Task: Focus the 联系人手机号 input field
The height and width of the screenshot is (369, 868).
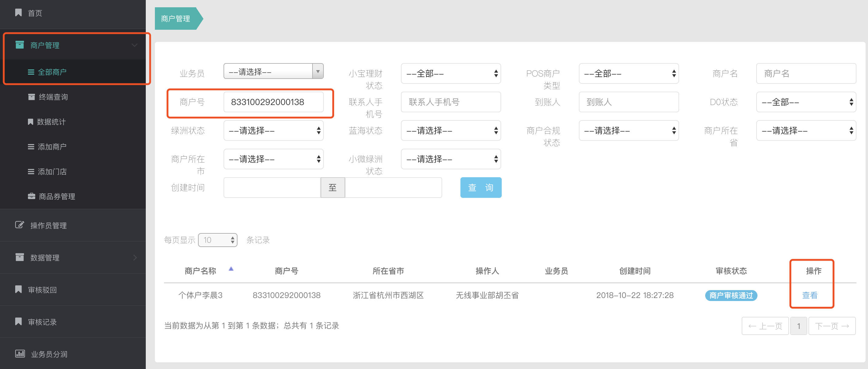Action: pos(450,102)
